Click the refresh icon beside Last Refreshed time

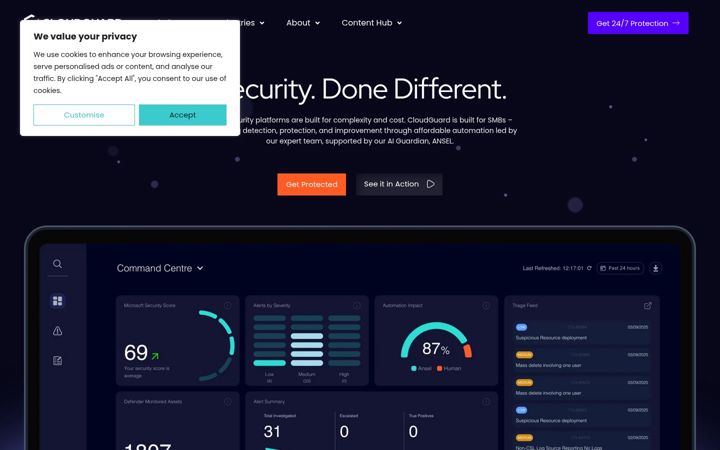589,268
